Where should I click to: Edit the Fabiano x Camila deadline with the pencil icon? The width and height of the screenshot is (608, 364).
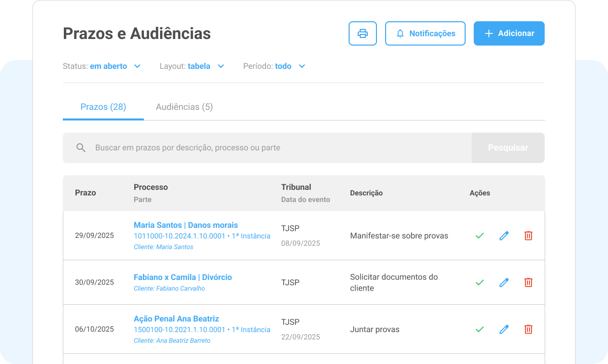point(504,282)
